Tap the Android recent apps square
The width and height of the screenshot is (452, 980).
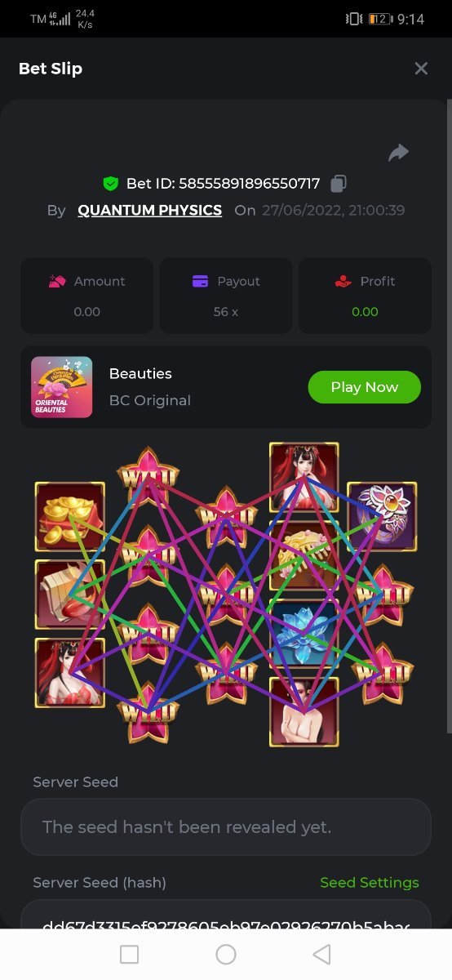130,954
